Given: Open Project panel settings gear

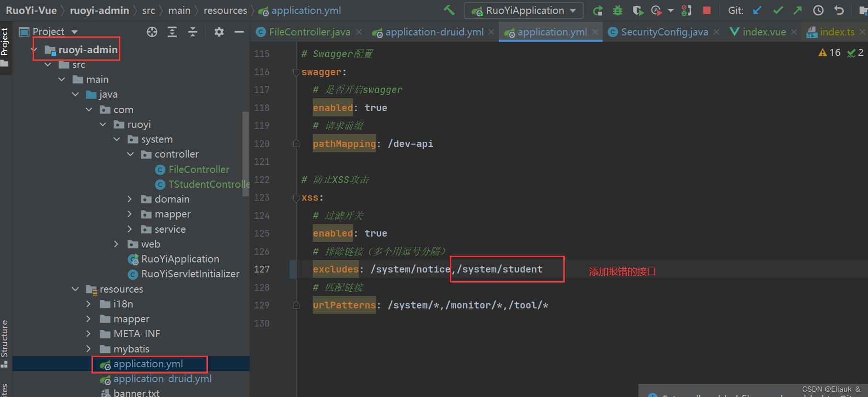Looking at the screenshot, I should click(x=219, y=32).
